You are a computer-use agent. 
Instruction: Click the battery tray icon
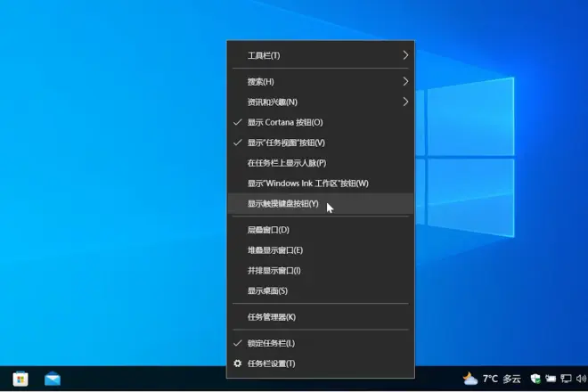click(x=551, y=379)
